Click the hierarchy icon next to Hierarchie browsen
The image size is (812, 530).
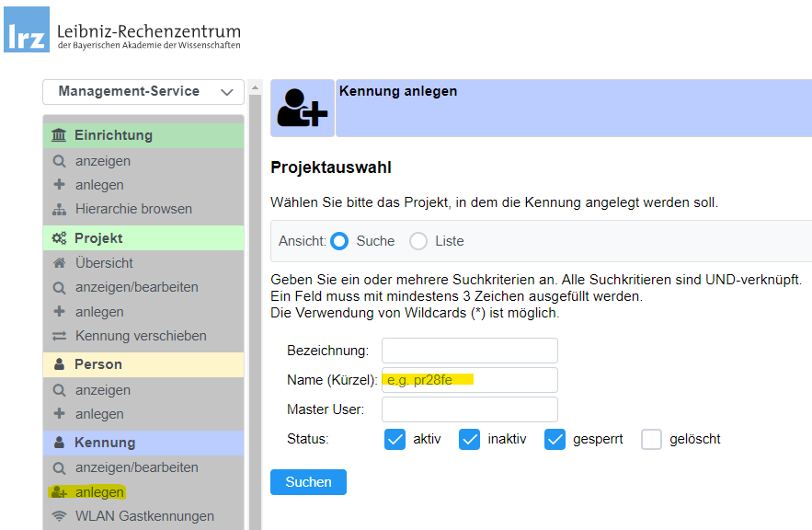(x=60, y=209)
